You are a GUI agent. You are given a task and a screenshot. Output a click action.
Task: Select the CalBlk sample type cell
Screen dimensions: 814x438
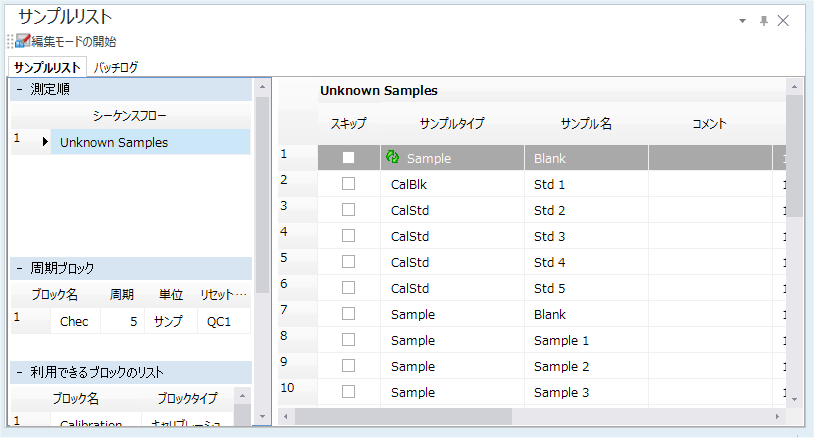[452, 184]
